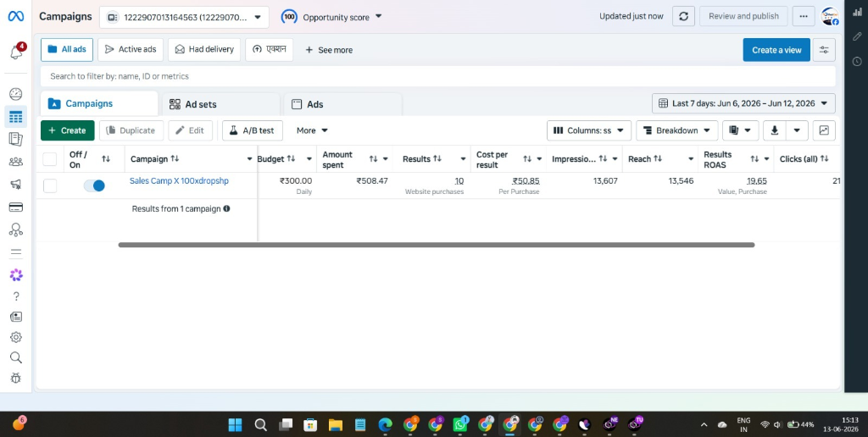Open the Help question mark icon

pos(16,296)
